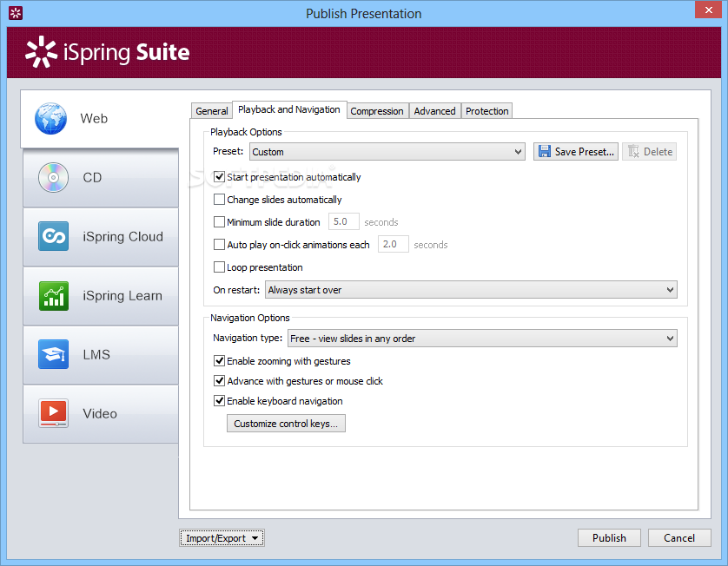The height and width of the screenshot is (566, 728).
Task: Click the animation interval 2.0 field
Action: (394, 244)
